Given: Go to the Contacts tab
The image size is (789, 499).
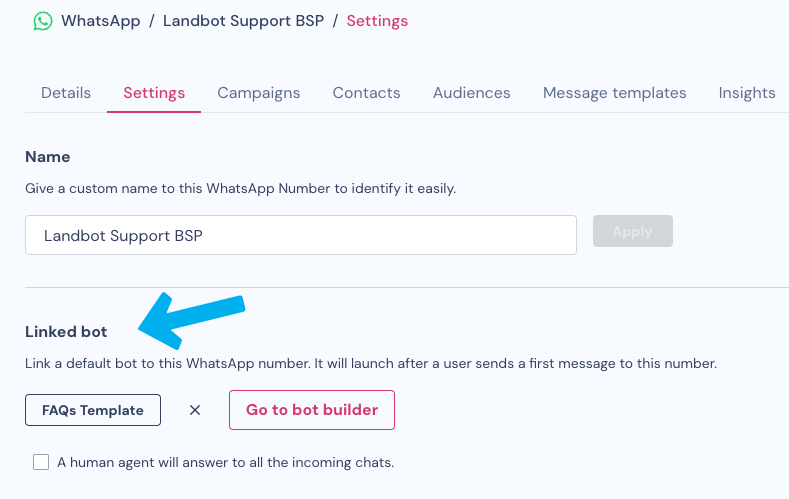Looking at the screenshot, I should pyautogui.click(x=366, y=93).
